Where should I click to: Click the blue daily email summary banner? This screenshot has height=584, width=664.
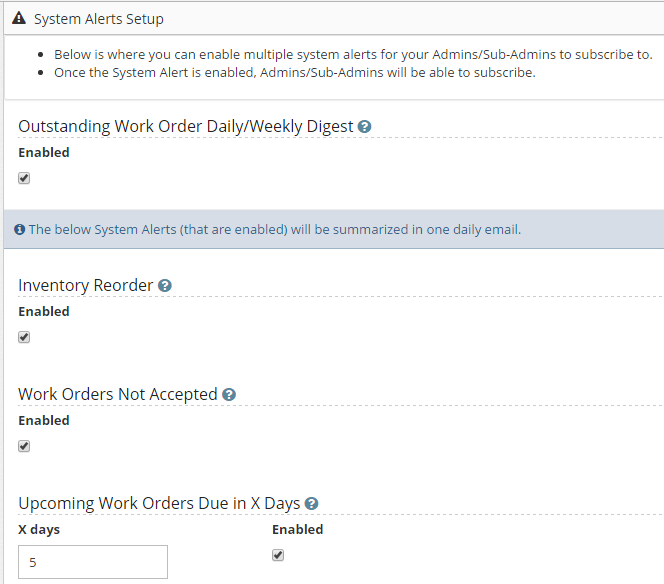pyautogui.click(x=334, y=229)
